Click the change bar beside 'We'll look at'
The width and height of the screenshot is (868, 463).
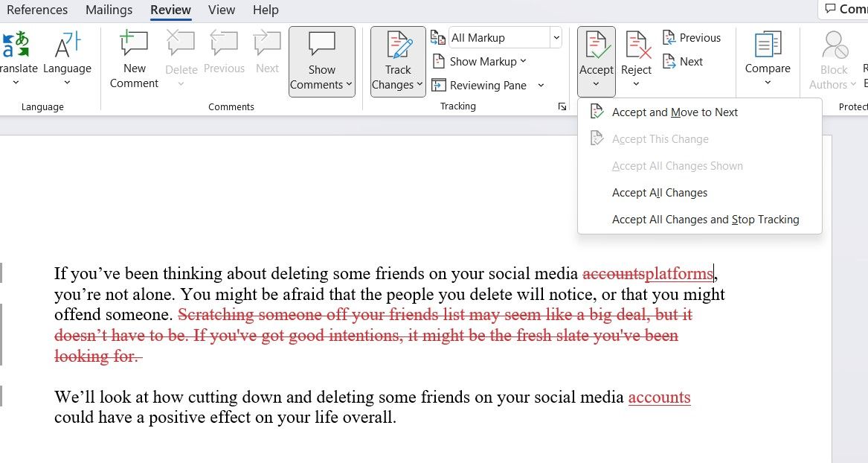1,397
